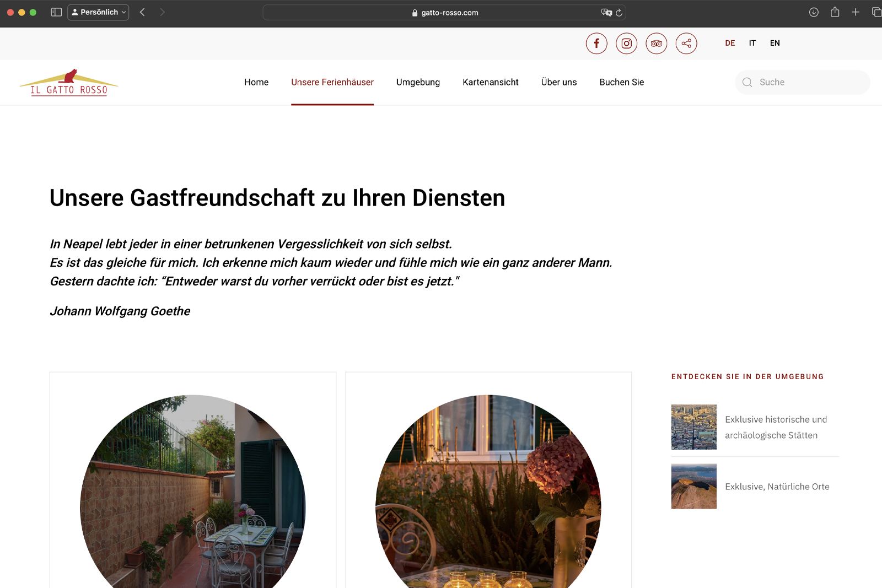This screenshot has width=882, height=588.
Task: Open Kartenansicht menu item
Action: click(x=491, y=82)
